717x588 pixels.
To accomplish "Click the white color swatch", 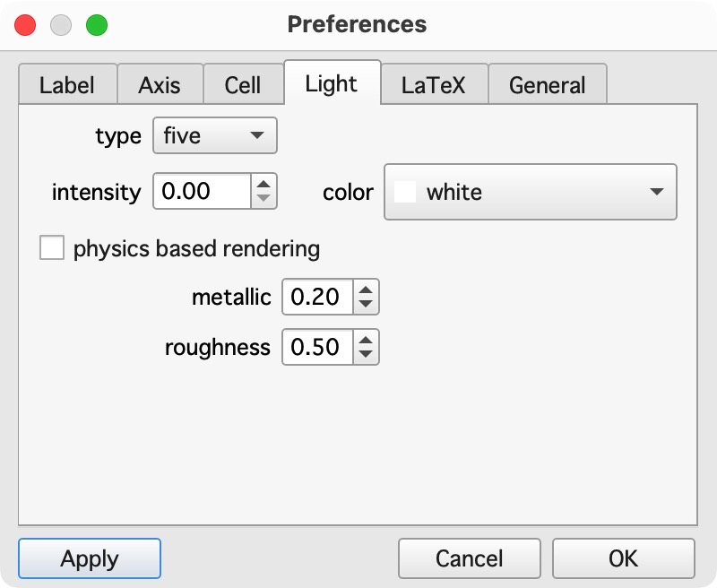I will [x=405, y=192].
